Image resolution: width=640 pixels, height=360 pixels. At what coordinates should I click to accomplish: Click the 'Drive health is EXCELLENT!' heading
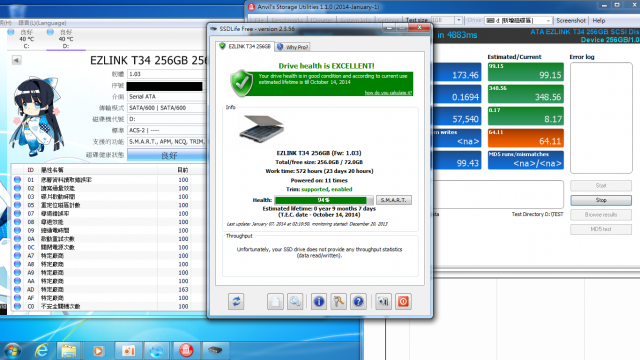pos(326,66)
